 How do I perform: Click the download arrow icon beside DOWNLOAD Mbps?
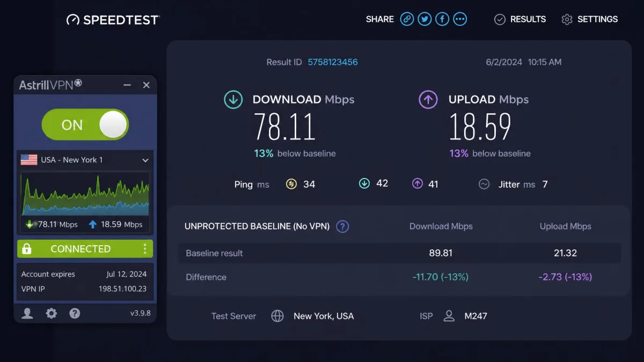pyautogui.click(x=233, y=99)
